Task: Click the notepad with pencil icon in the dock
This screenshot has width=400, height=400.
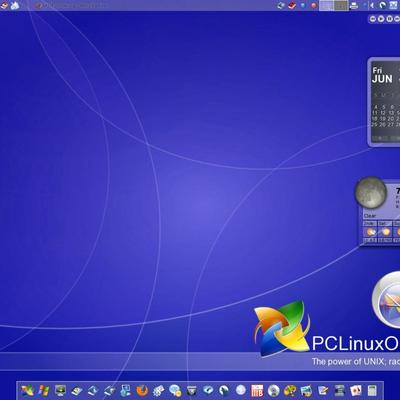Action: pyautogui.click(x=323, y=390)
